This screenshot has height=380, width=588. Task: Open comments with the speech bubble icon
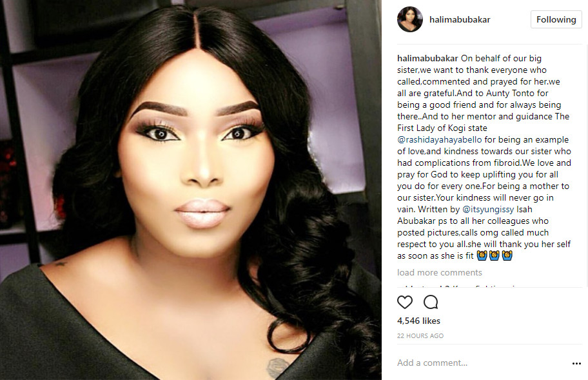coord(431,302)
